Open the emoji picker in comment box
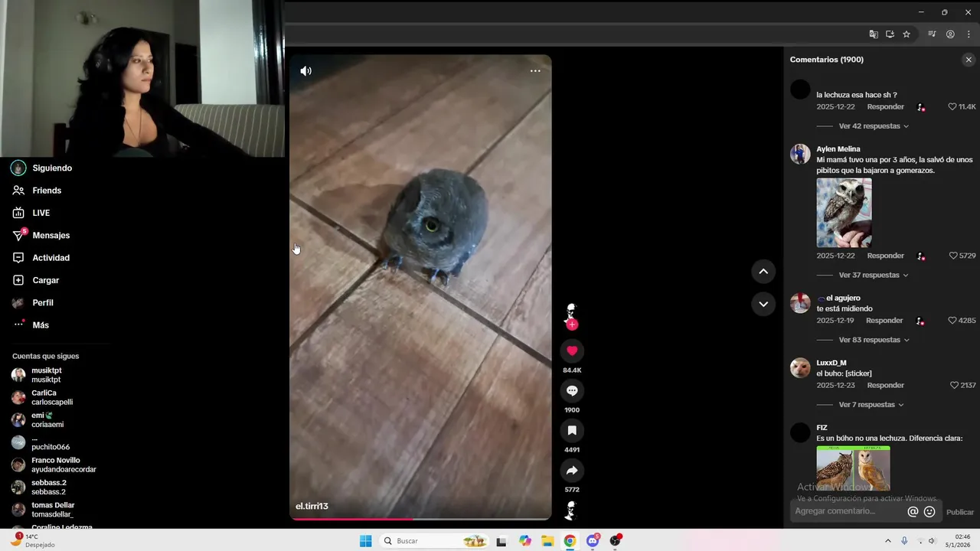Screen dimensions: 980x551 tap(929, 512)
